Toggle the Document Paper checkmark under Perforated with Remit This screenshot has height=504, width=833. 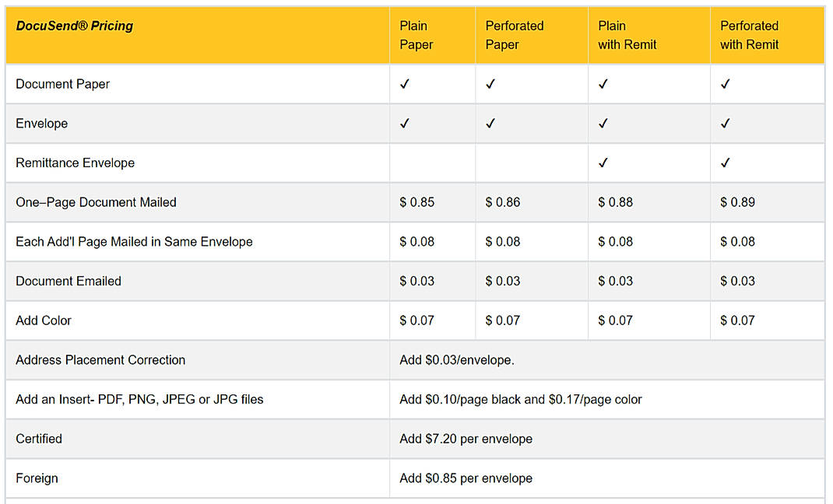coord(725,83)
